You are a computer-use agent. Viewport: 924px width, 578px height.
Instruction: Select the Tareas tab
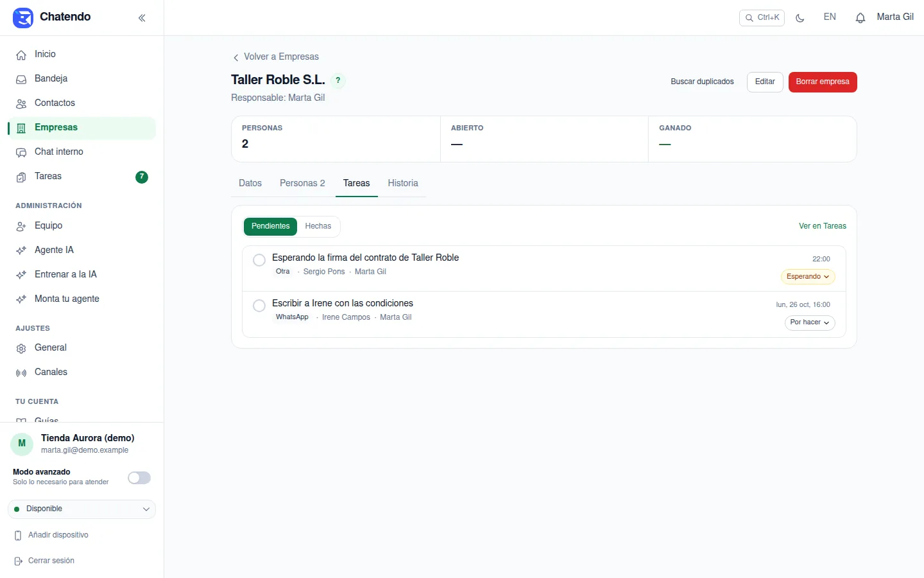pyautogui.click(x=357, y=184)
